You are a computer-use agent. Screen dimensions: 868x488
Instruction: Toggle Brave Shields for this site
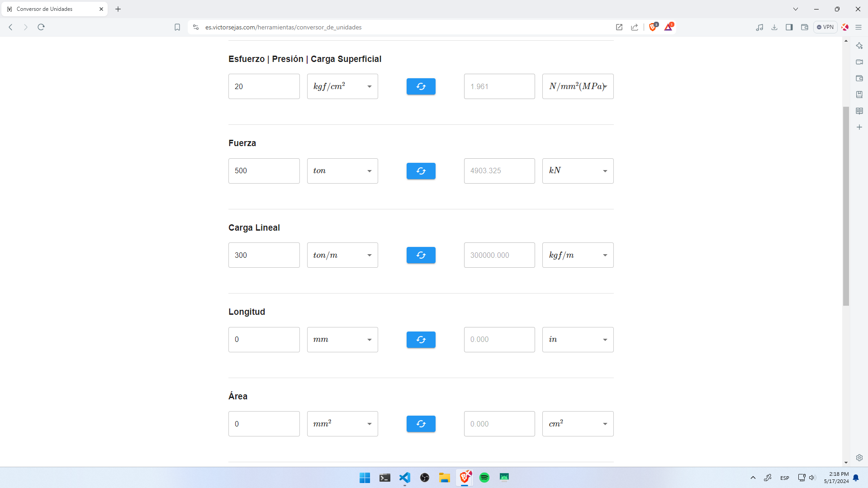click(653, 27)
